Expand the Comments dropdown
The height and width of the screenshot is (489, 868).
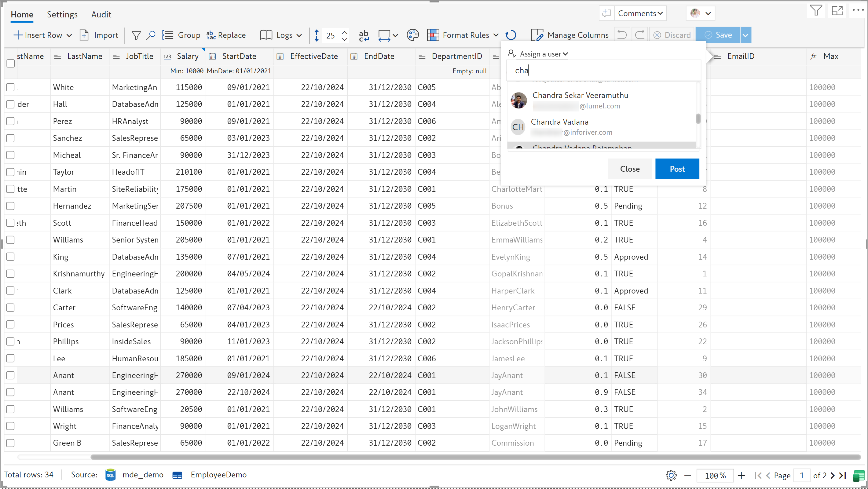[x=640, y=13]
